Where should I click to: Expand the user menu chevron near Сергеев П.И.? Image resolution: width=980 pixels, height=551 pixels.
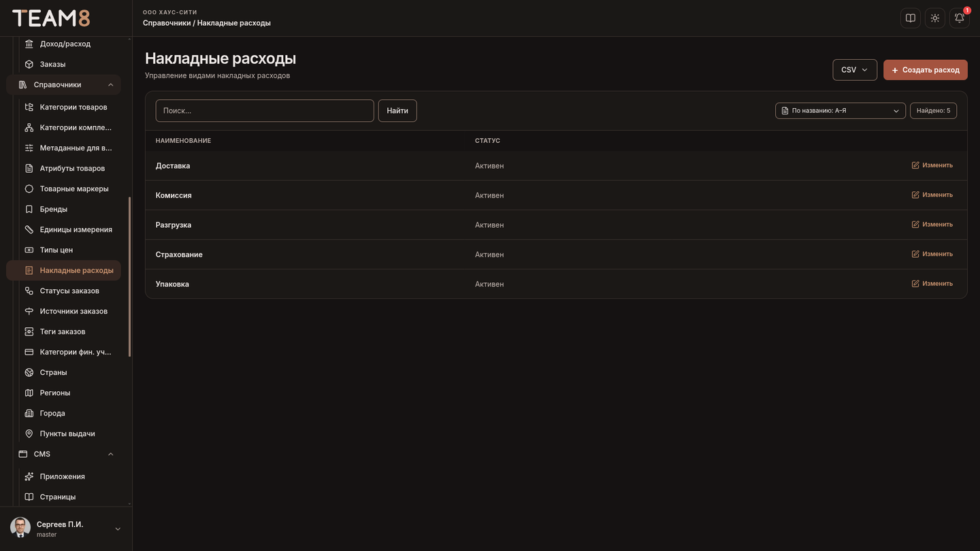[118, 529]
